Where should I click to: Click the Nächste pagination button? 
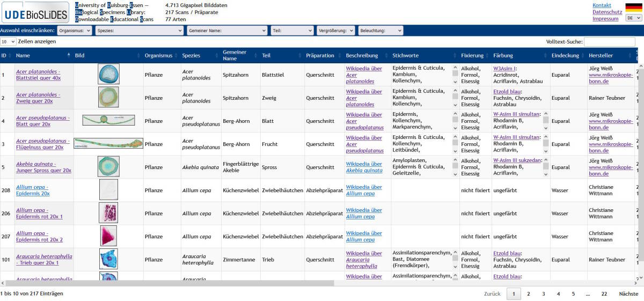[628, 293]
